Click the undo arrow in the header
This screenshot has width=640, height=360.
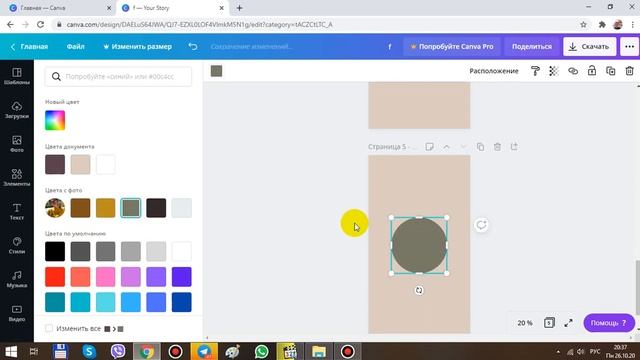click(x=193, y=47)
